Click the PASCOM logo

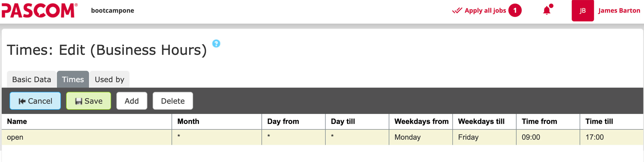pyautogui.click(x=39, y=10)
